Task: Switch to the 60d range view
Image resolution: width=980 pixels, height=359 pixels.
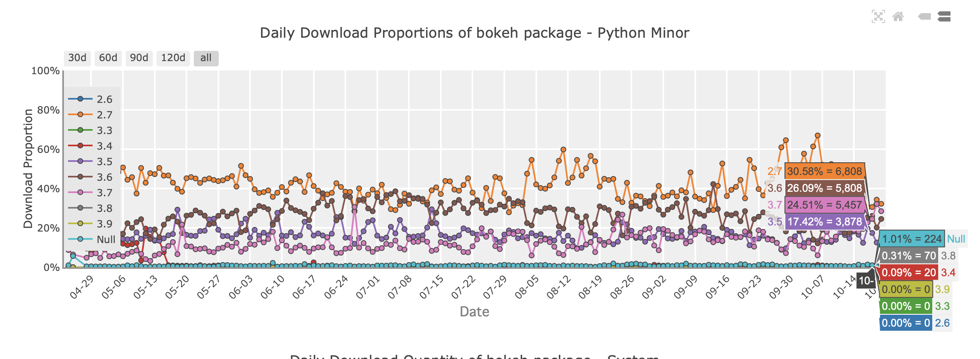Action: tap(108, 58)
